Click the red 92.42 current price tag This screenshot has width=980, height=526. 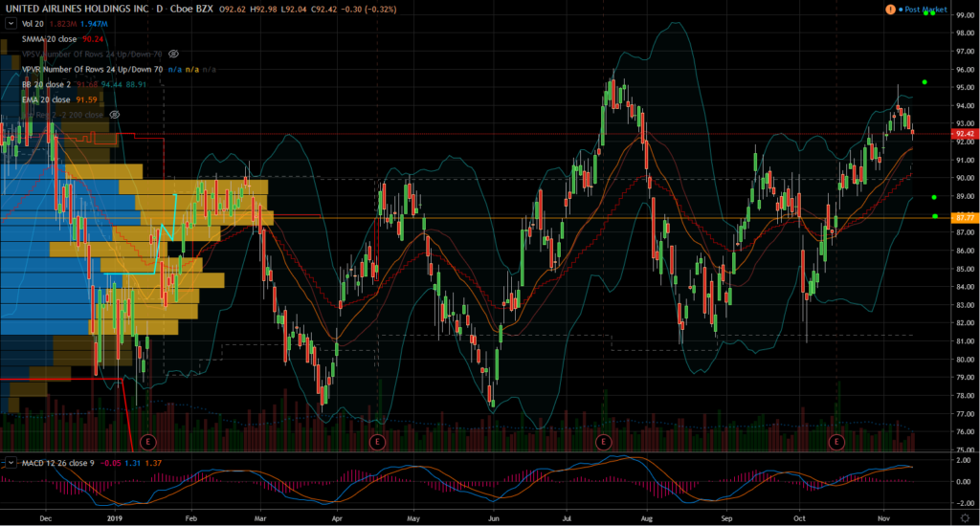click(964, 134)
